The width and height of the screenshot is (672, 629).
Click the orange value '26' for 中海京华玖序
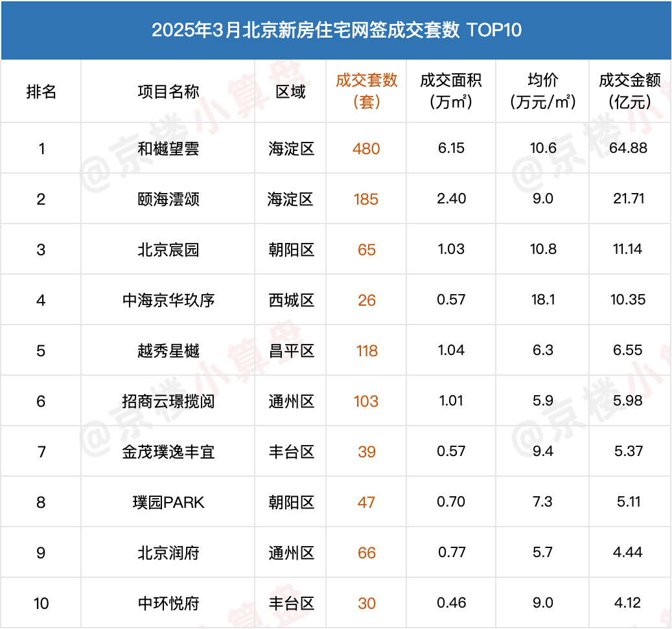[366, 301]
